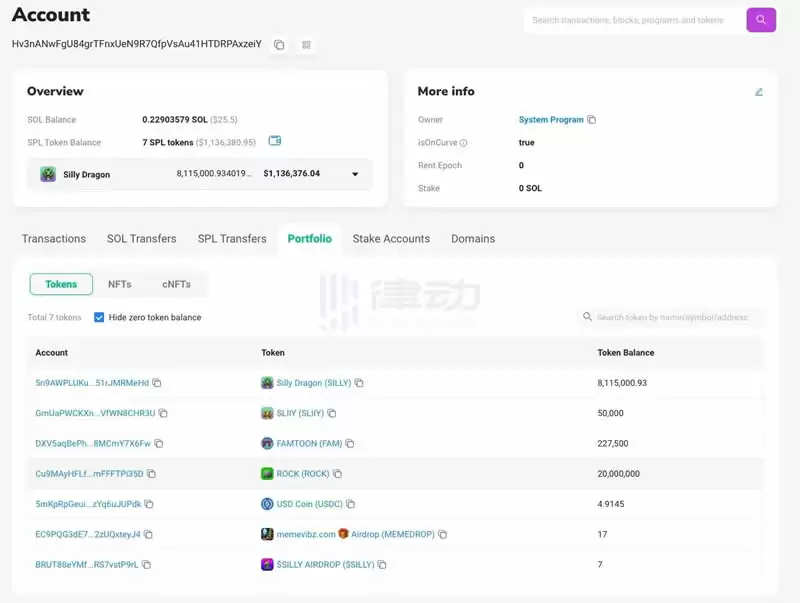Open the Stake Accounts tab

coord(391,239)
